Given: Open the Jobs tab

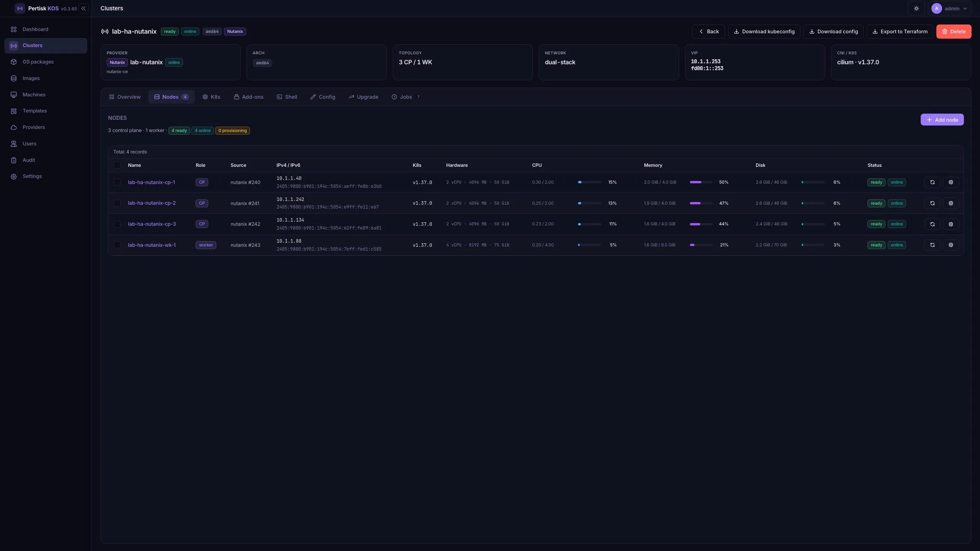Looking at the screenshot, I should (406, 97).
